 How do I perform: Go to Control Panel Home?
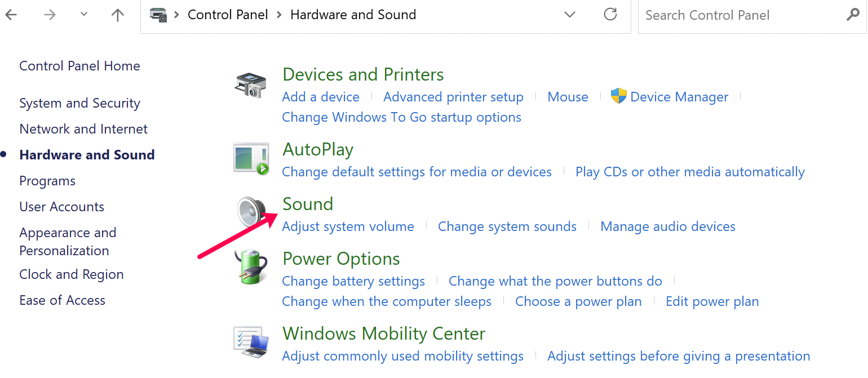coord(79,66)
